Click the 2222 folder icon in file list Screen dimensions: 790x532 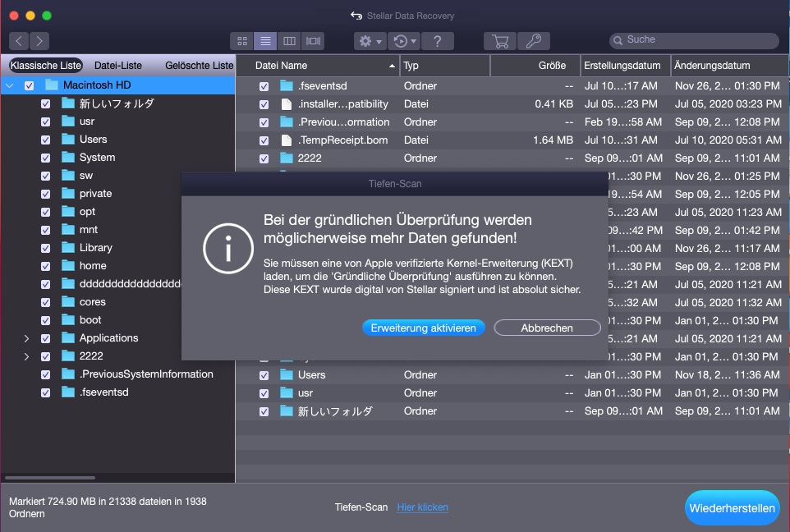pyautogui.click(x=286, y=158)
